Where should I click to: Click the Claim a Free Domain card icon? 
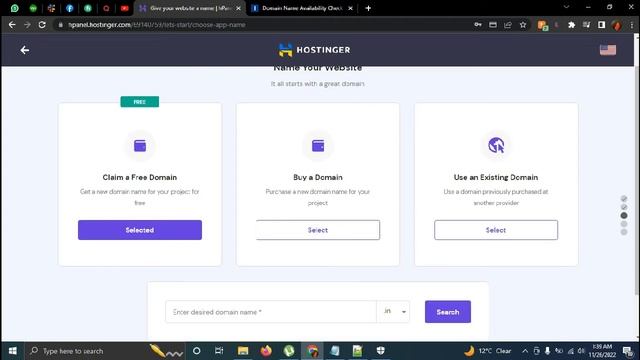click(140, 146)
